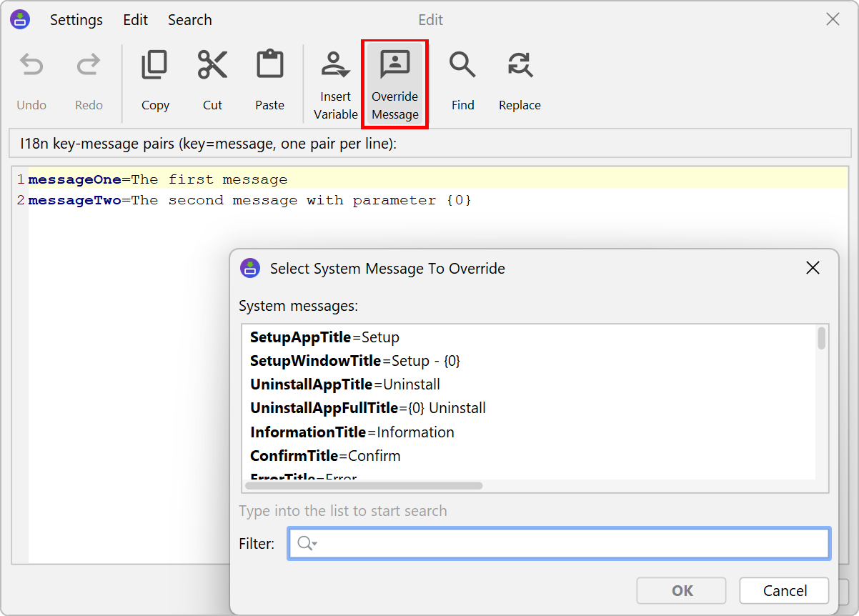Click the Paste clipboard icon
Viewport: 859px width, 616px height.
tap(269, 65)
